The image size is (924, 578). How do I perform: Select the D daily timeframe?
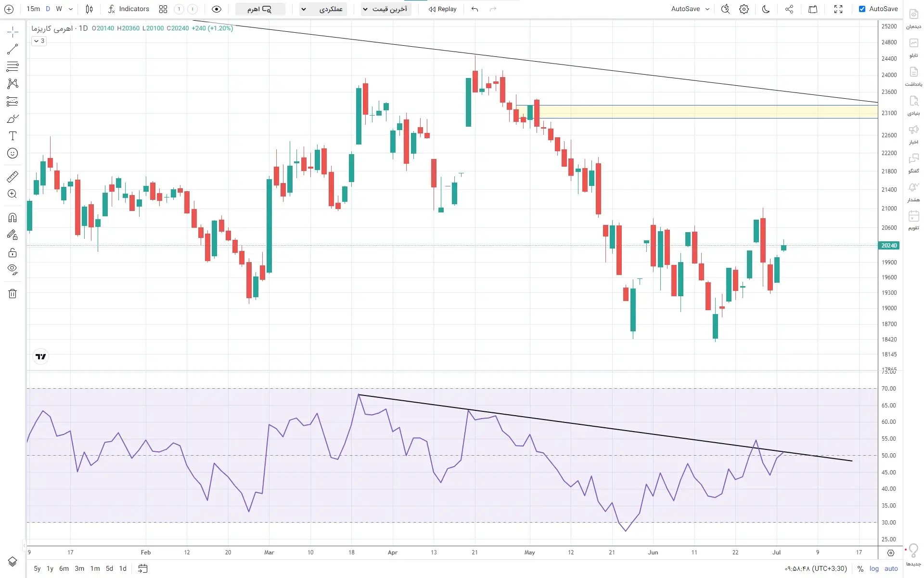(48, 9)
